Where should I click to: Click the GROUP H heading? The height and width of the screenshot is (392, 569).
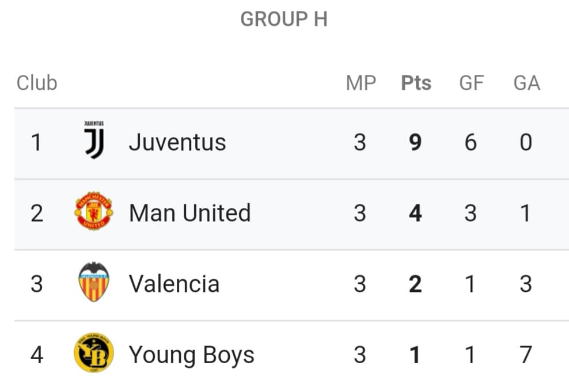[x=284, y=19]
